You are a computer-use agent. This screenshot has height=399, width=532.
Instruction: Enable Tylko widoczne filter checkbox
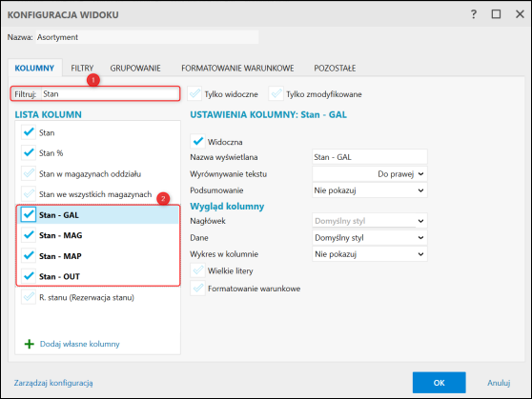coord(194,93)
